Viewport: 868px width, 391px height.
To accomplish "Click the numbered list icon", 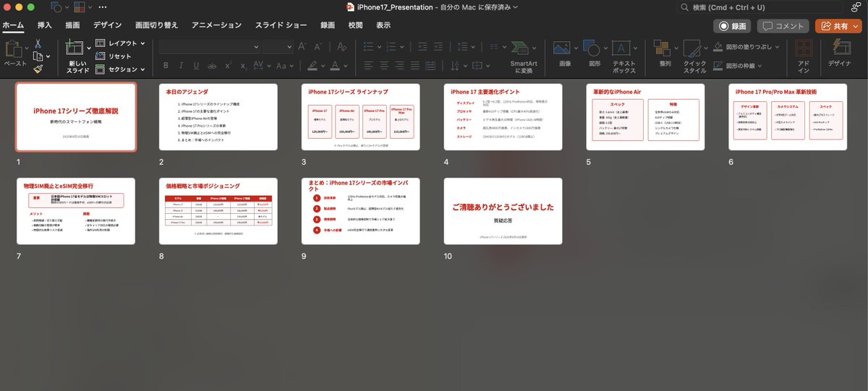I will (x=391, y=47).
